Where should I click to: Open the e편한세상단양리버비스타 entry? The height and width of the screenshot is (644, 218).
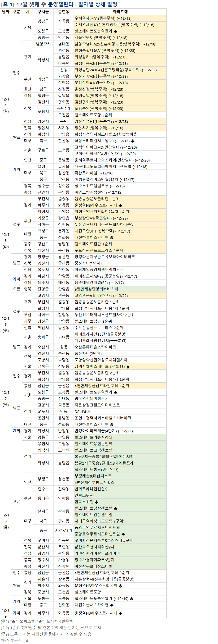click(x=96, y=289)
